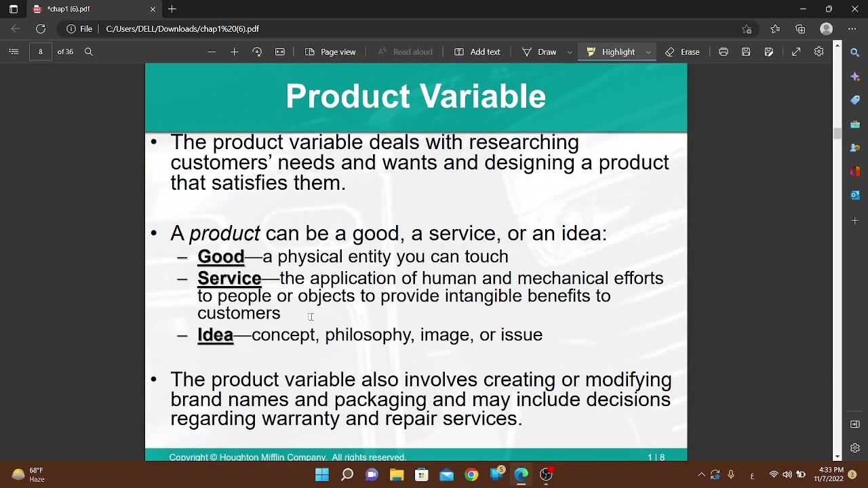Open a new browser tab

point(172,9)
